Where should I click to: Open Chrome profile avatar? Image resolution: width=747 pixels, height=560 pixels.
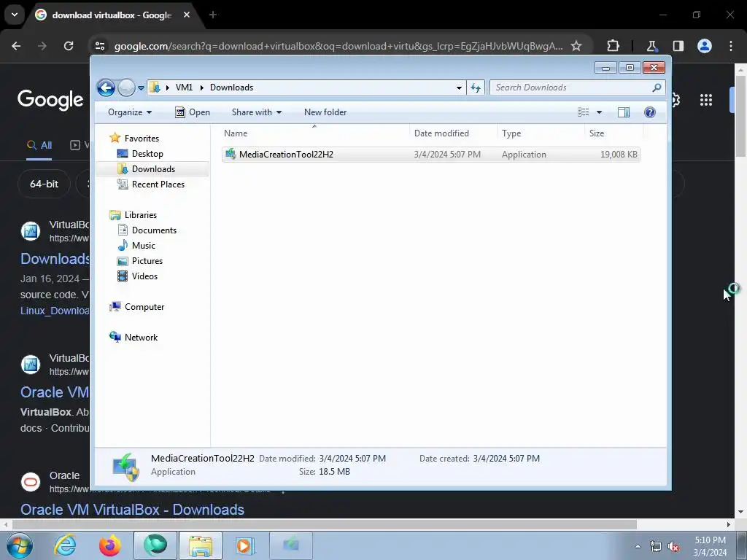coord(705,46)
